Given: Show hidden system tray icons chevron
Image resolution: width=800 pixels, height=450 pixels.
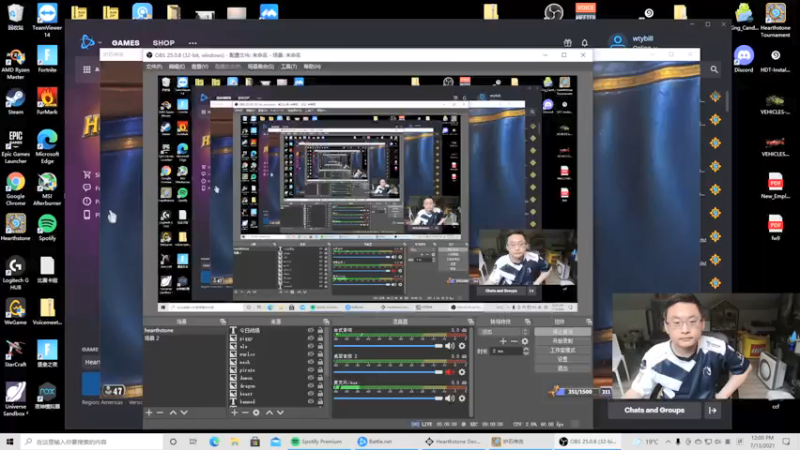Looking at the screenshot, I should pos(667,442).
